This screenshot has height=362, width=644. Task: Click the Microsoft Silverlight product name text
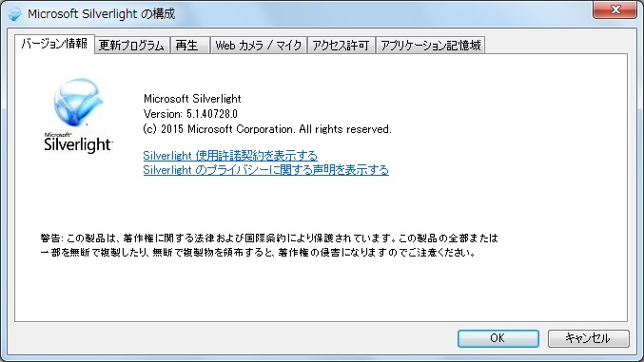pyautogui.click(x=192, y=99)
